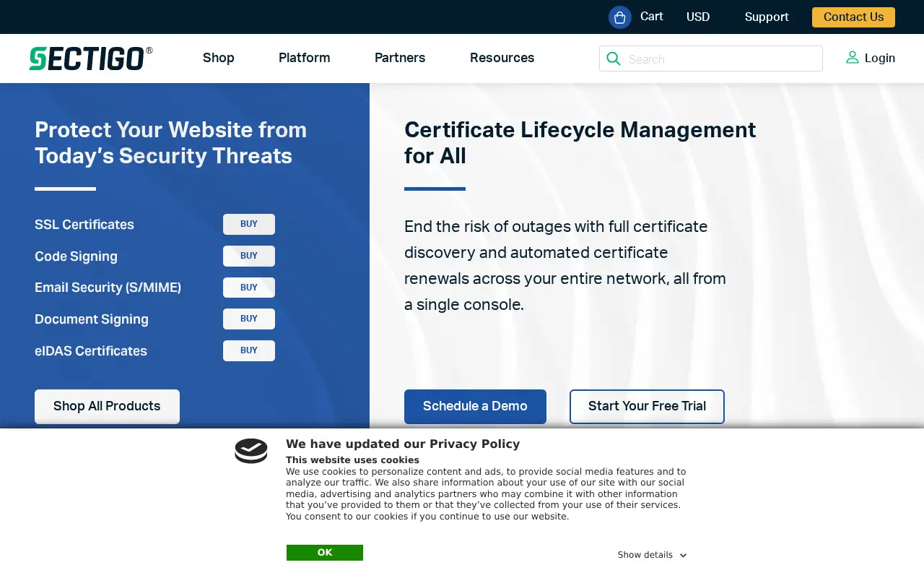Click the Login link text
The image size is (924, 578).
click(880, 58)
